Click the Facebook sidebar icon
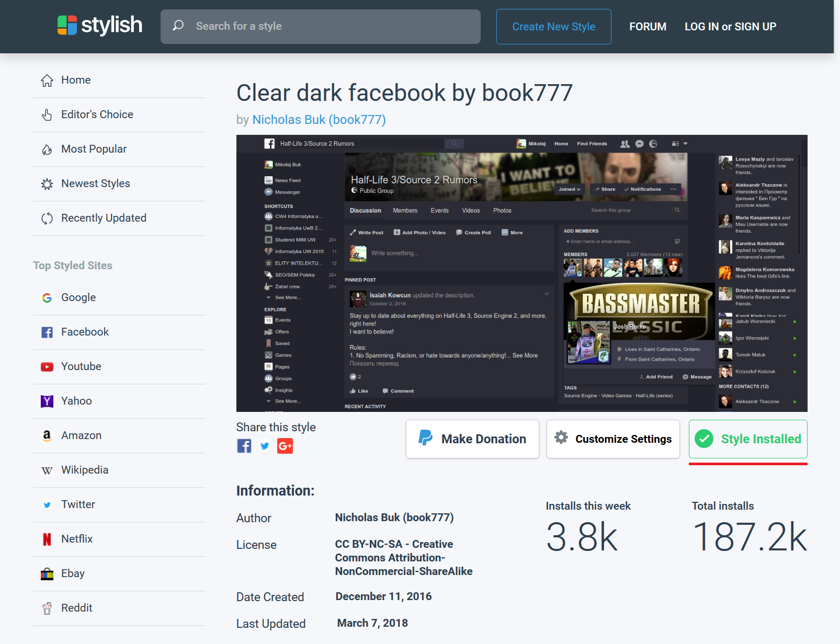The width and height of the screenshot is (840, 644). click(x=47, y=332)
